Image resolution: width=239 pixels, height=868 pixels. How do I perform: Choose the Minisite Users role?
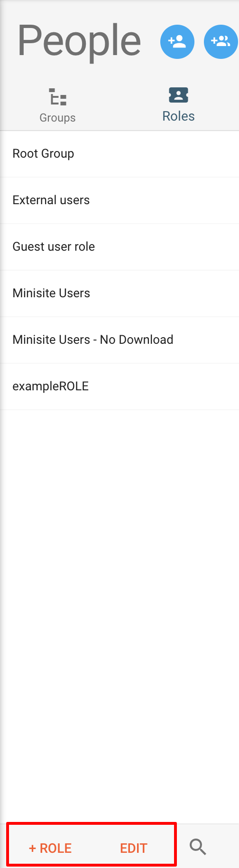pos(119,293)
